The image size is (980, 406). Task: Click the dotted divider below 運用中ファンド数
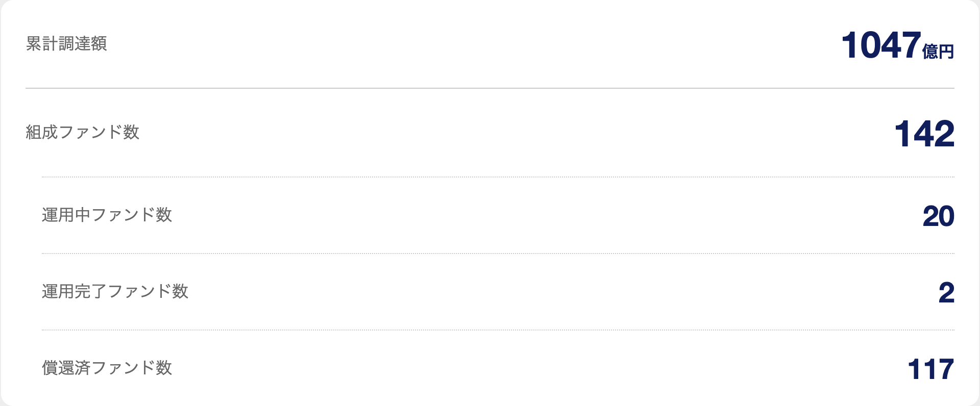pyautogui.click(x=498, y=253)
